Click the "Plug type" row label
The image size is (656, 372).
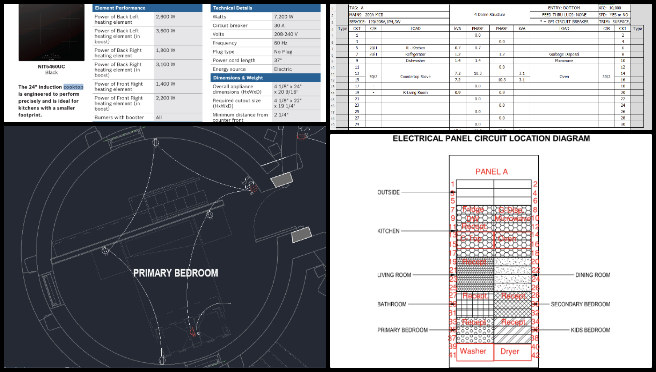(223, 52)
